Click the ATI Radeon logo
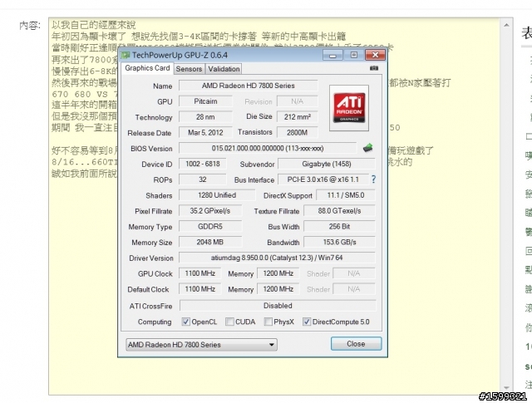Image resolution: width=532 pixels, height=403 pixels. coord(349,108)
